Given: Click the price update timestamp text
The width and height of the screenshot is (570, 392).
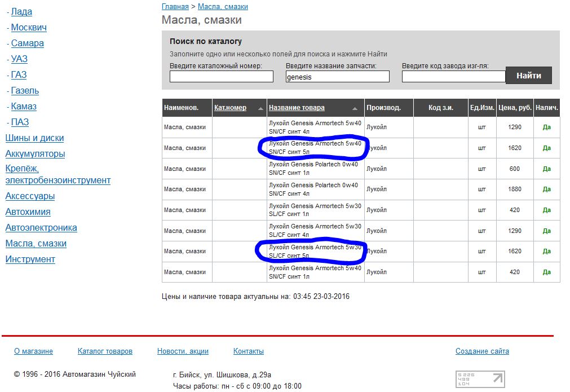Looking at the screenshot, I should point(255,296).
